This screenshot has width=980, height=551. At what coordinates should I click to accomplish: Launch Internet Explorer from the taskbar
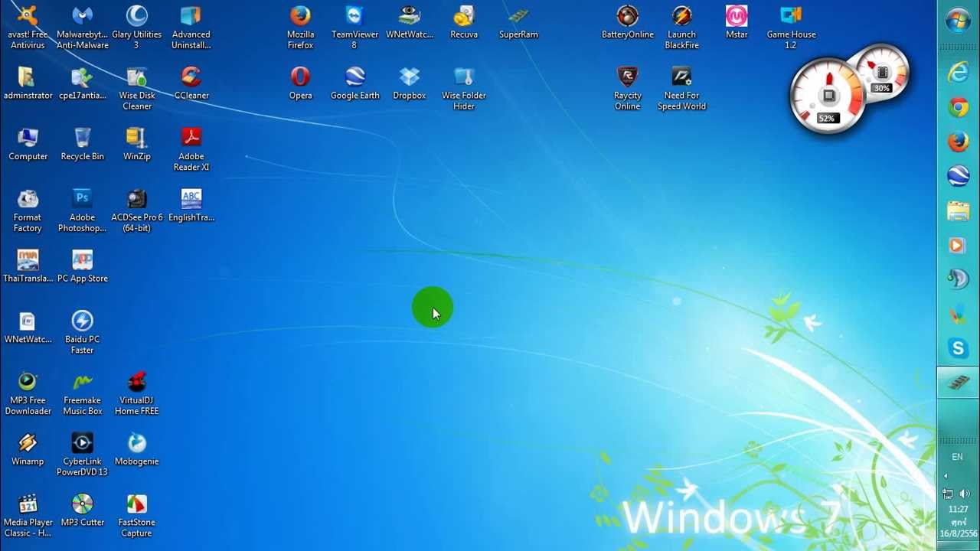click(959, 71)
